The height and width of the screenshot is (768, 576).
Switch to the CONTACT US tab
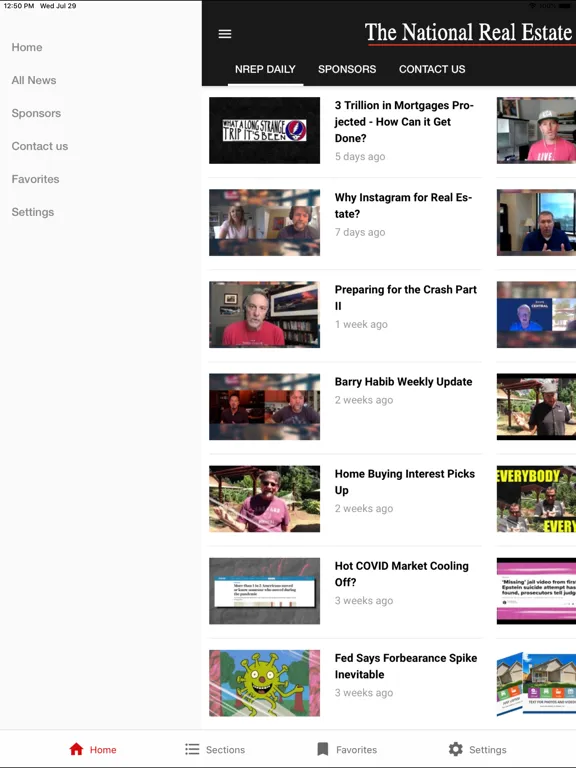click(x=432, y=70)
